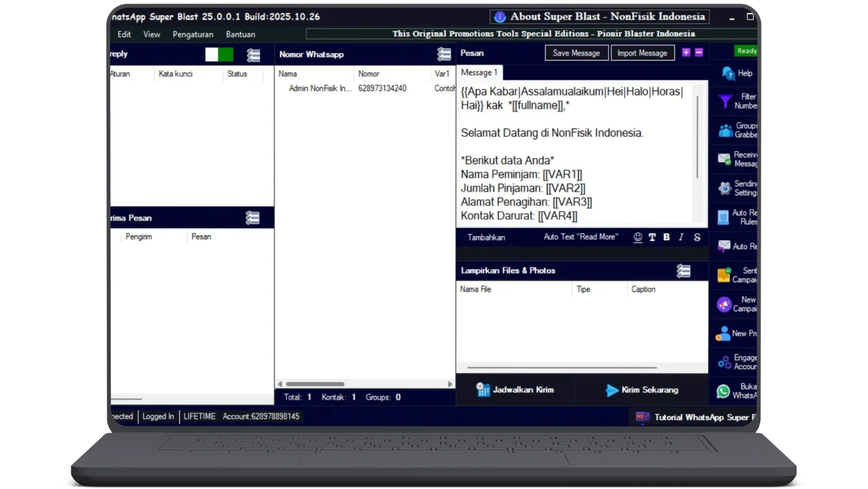
Task: Open Engage Account tool
Action: coord(737,362)
